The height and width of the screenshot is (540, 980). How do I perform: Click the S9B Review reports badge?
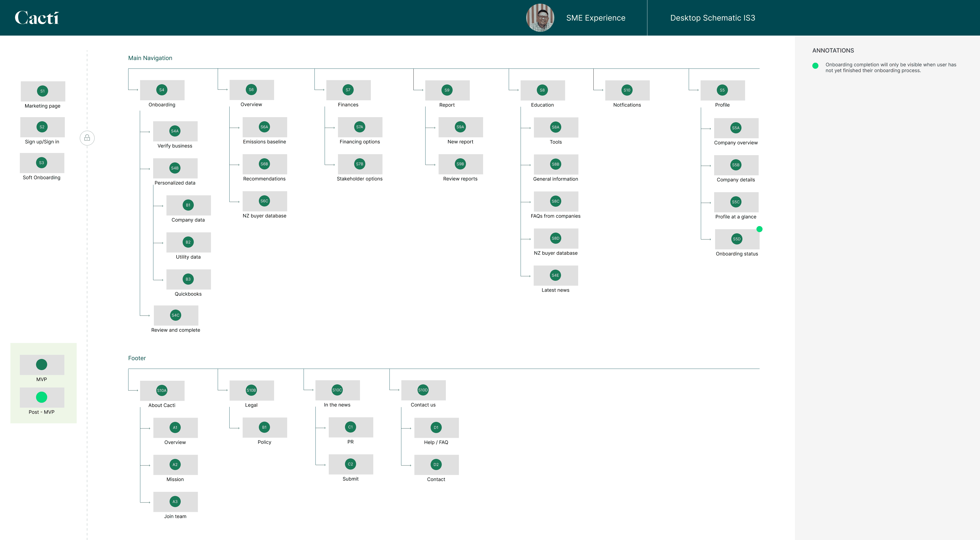click(461, 164)
